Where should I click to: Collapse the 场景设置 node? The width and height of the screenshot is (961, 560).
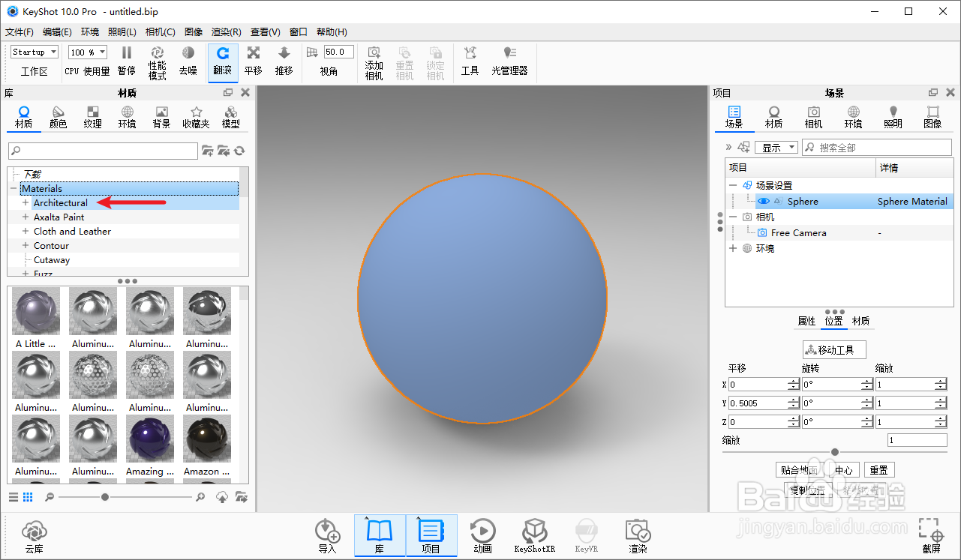(733, 185)
